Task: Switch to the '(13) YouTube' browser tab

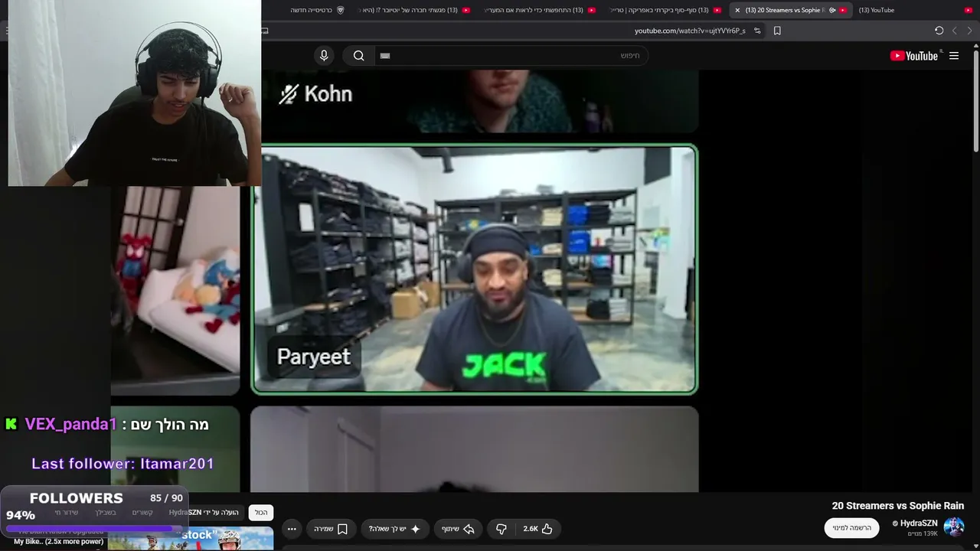Action: 915,10
